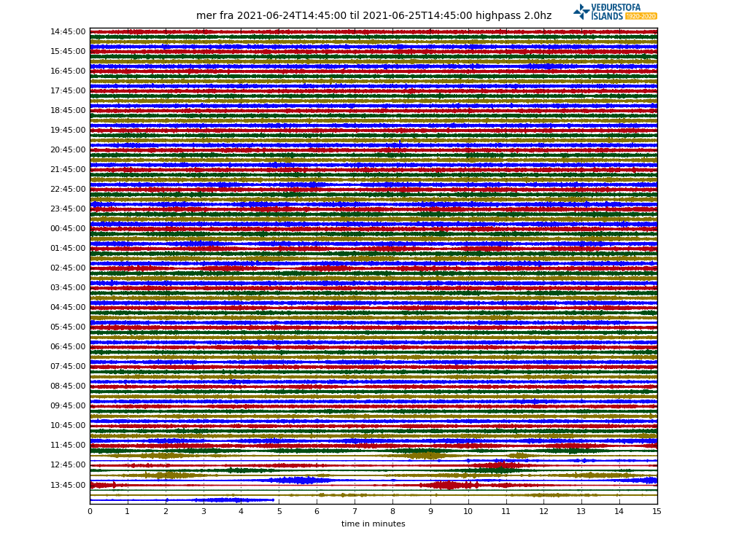Click the 0 minute tick on x-axis
The height and width of the screenshot is (560, 747).
click(x=90, y=512)
